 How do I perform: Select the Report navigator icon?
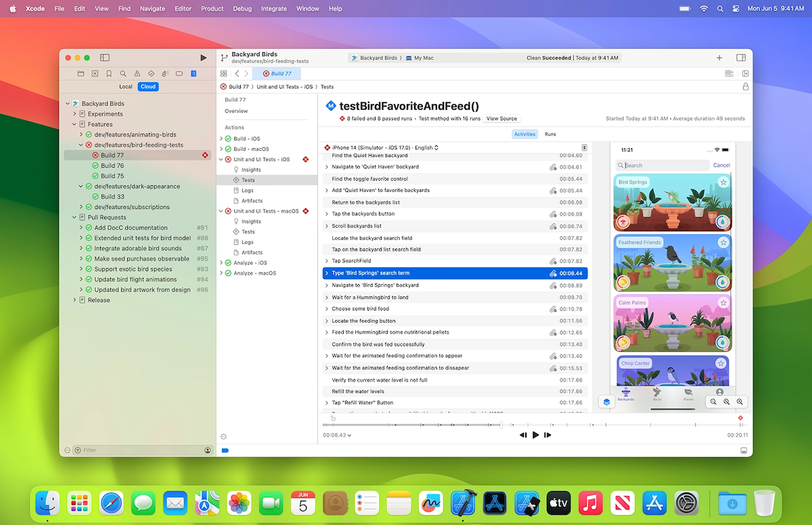point(194,74)
